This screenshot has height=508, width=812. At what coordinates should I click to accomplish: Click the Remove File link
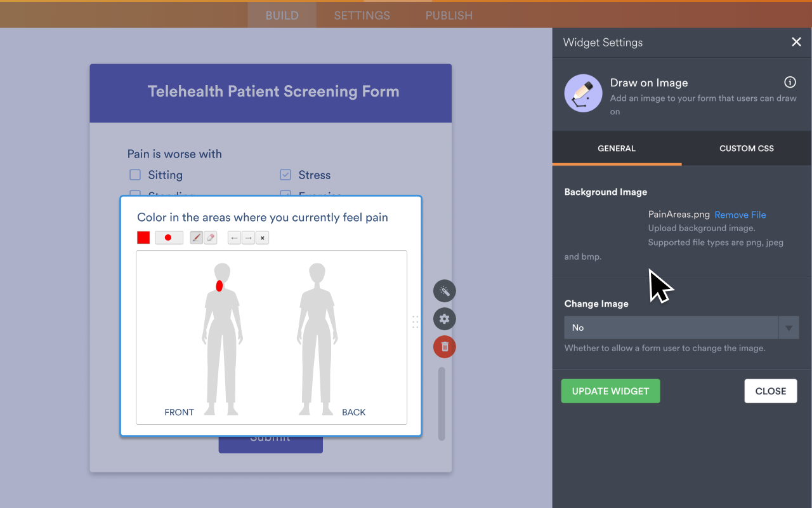pyautogui.click(x=740, y=215)
